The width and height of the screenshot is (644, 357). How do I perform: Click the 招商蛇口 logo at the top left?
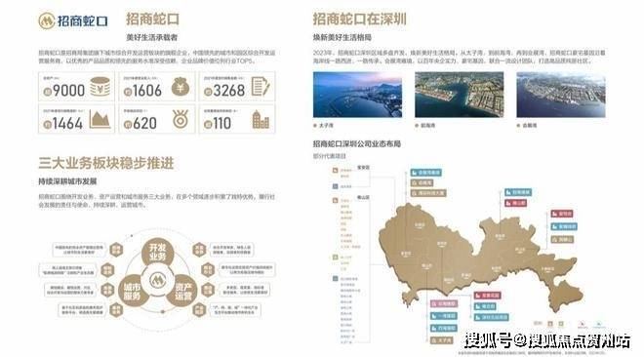73,20
